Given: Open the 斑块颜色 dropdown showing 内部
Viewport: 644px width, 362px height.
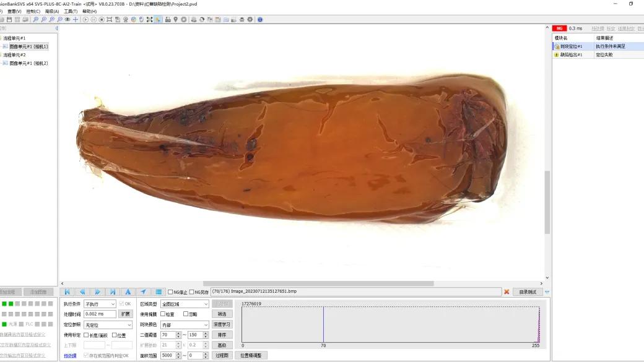Looking at the screenshot, I should tap(185, 325).
